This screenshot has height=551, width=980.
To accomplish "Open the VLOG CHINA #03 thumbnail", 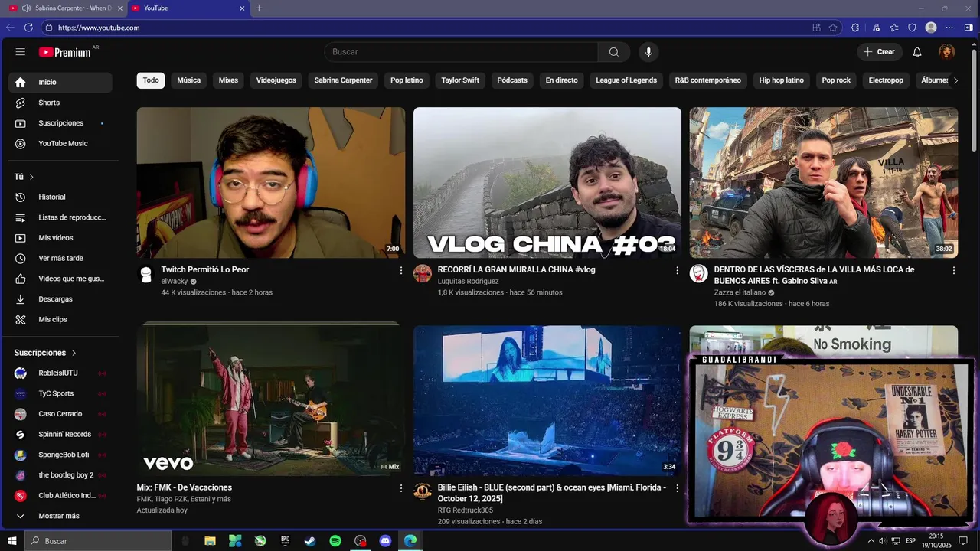I will 547,182.
